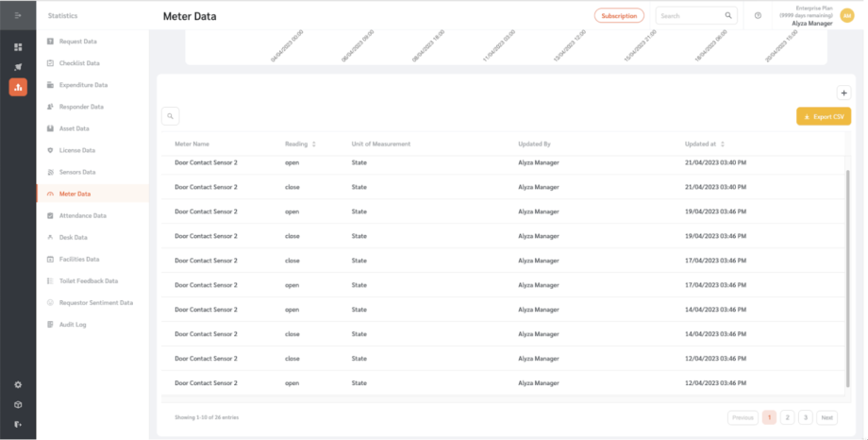Click the Desk Data icon
The height and width of the screenshot is (440, 868).
[x=50, y=237]
